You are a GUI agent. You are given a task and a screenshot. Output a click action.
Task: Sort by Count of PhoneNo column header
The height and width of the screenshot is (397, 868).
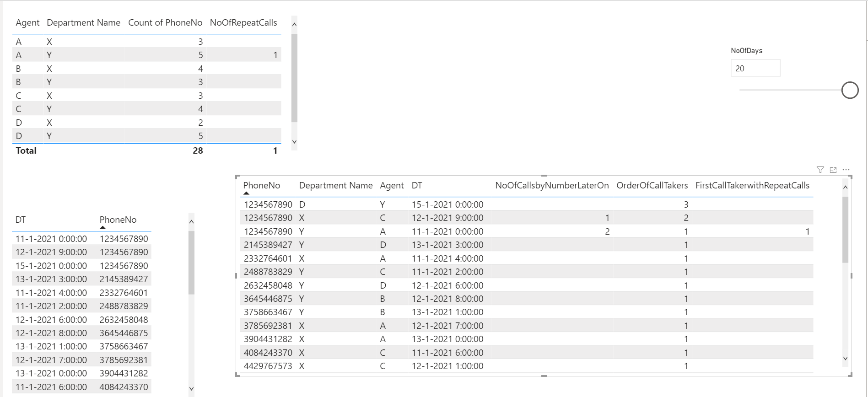coord(165,22)
